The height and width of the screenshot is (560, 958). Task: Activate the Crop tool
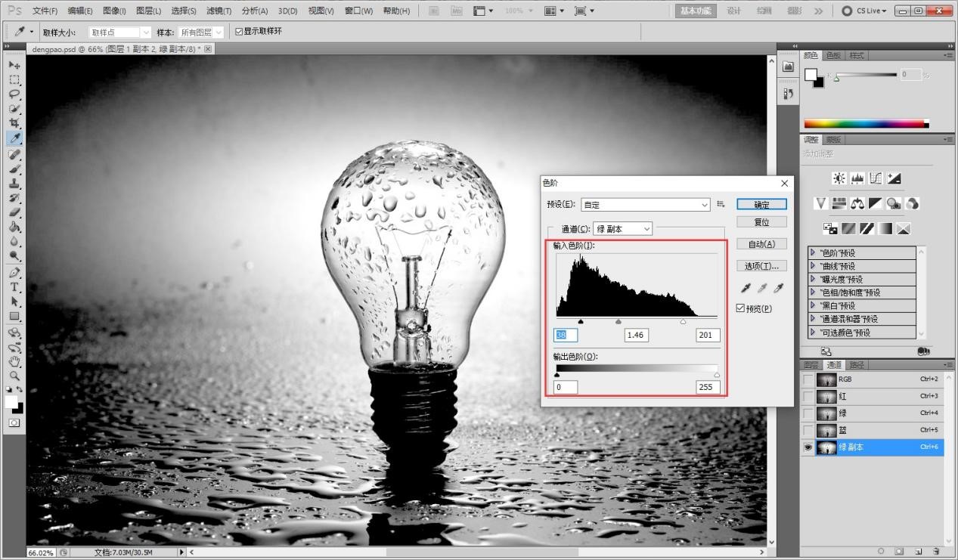click(15, 122)
